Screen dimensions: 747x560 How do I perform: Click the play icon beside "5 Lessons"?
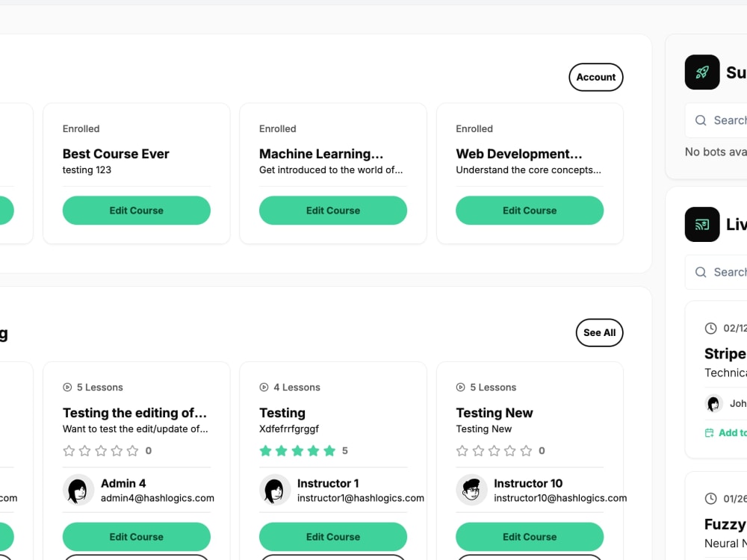(x=68, y=387)
